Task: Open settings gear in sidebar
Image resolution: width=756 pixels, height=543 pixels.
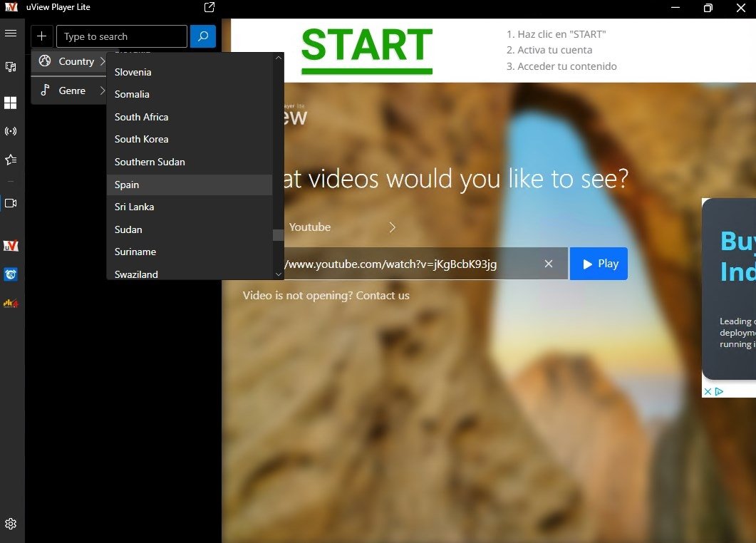Action: [11, 524]
